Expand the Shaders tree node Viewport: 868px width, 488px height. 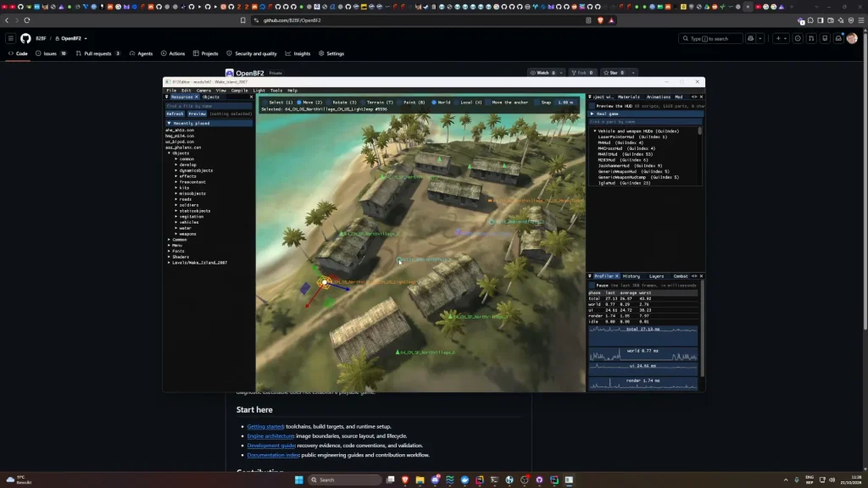(x=170, y=257)
